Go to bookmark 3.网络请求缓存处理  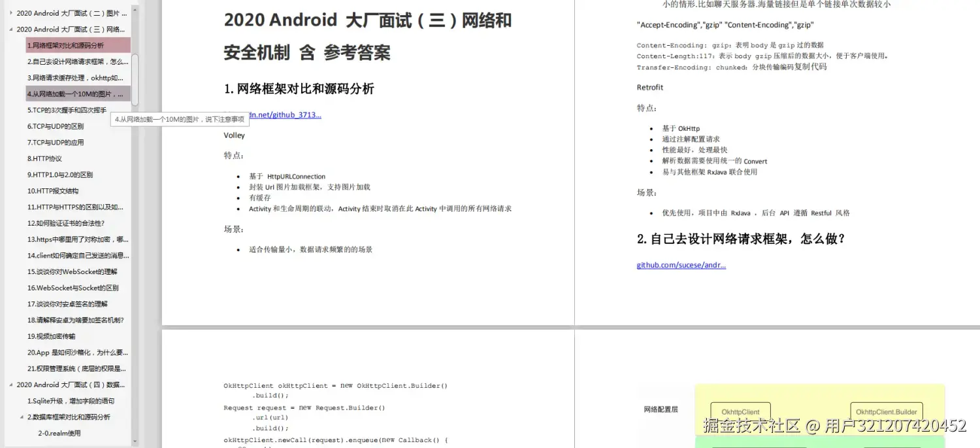pos(75,78)
